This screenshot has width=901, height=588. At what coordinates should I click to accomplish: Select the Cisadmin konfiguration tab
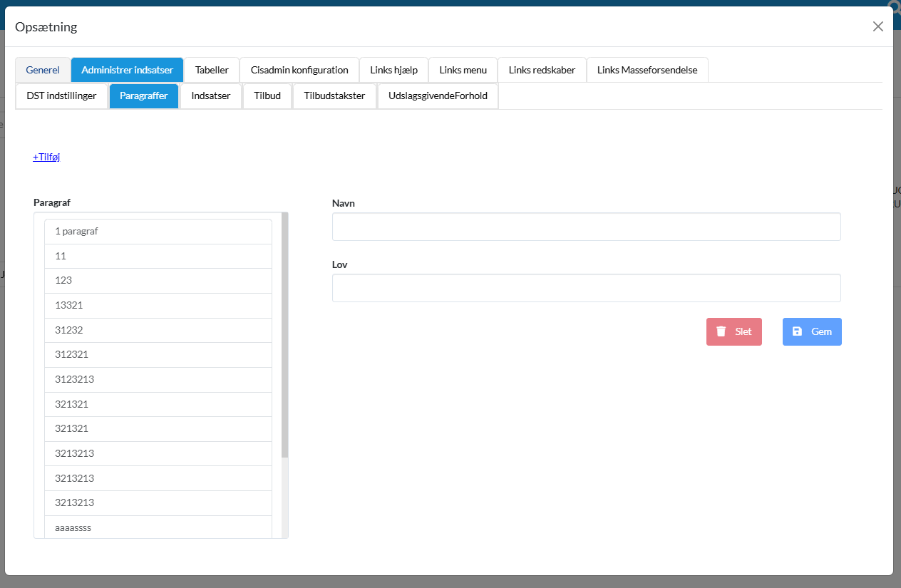point(299,70)
